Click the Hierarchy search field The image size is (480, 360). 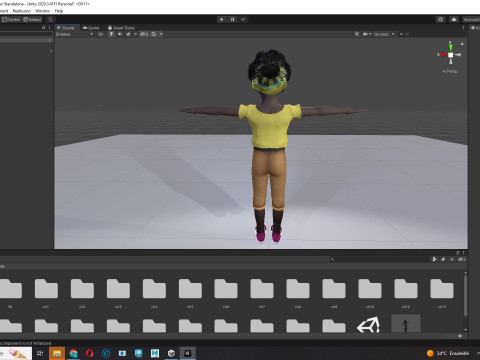[x=26, y=34]
